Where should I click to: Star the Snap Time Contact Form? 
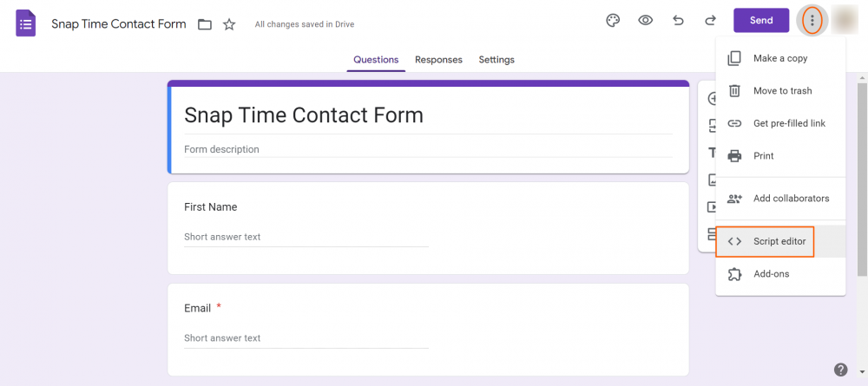229,24
